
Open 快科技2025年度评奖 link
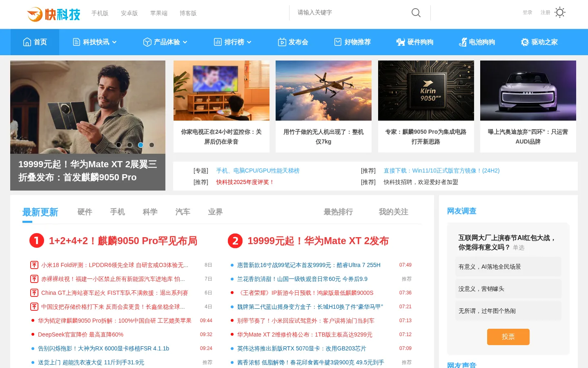[x=245, y=182]
